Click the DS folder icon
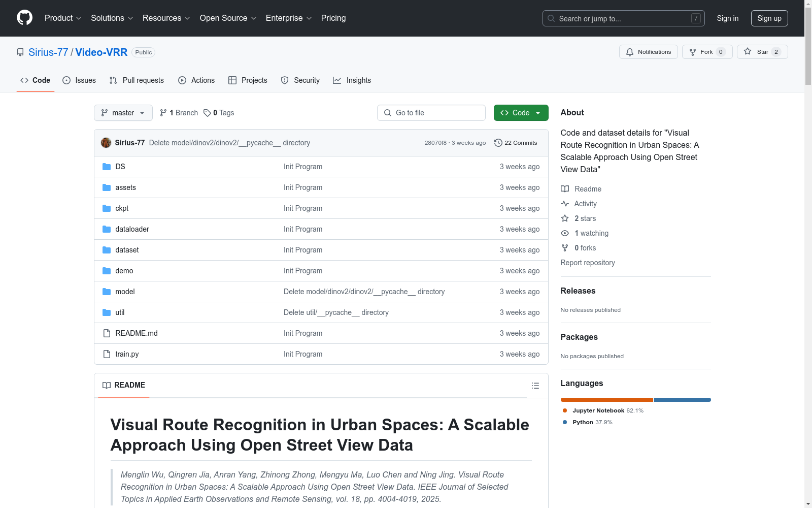This screenshot has width=812, height=508. tap(107, 167)
